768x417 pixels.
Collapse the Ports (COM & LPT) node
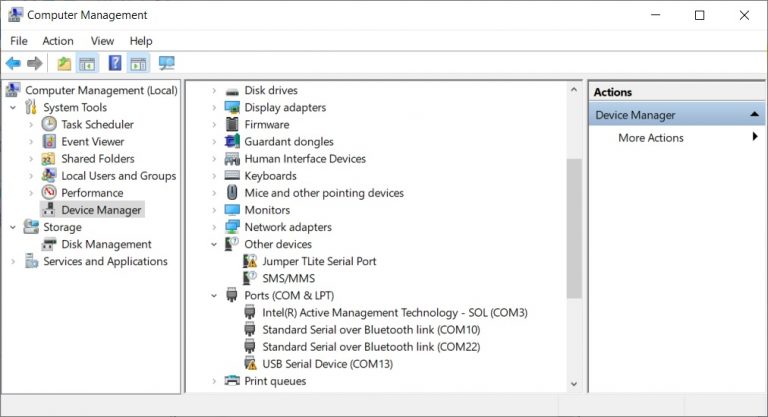click(214, 295)
